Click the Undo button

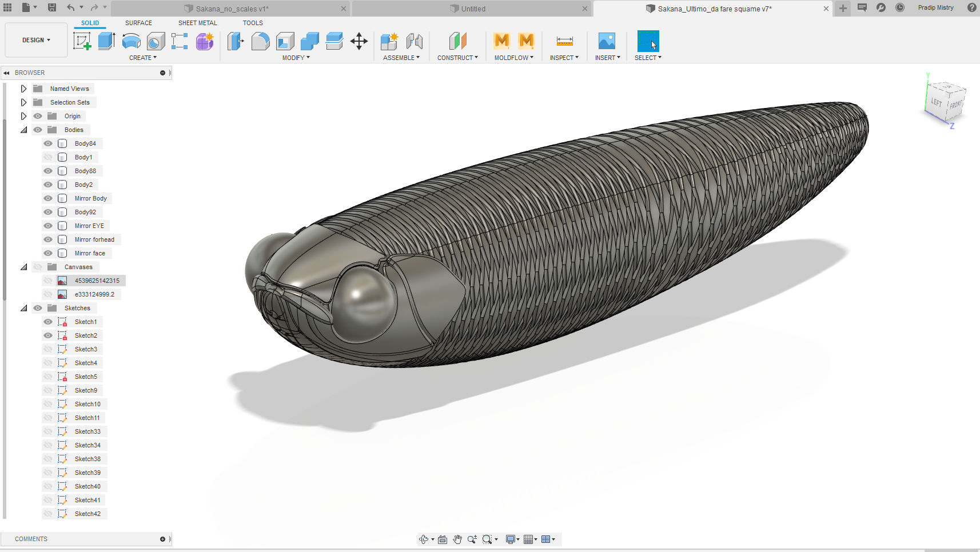[71, 7]
